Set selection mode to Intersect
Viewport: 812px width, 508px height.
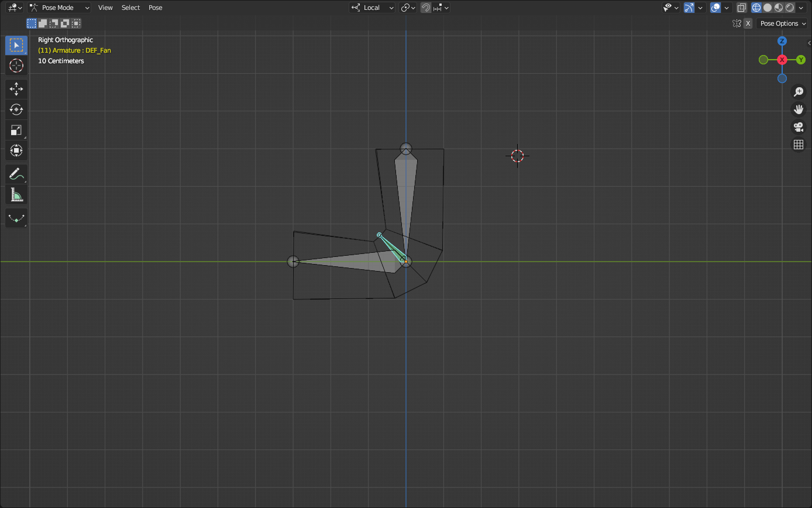(x=76, y=23)
